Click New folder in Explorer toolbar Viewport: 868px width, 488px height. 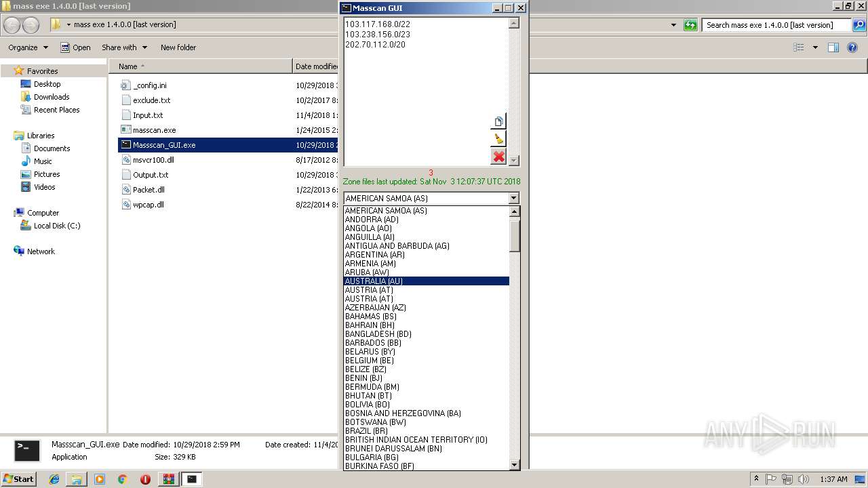[178, 47]
